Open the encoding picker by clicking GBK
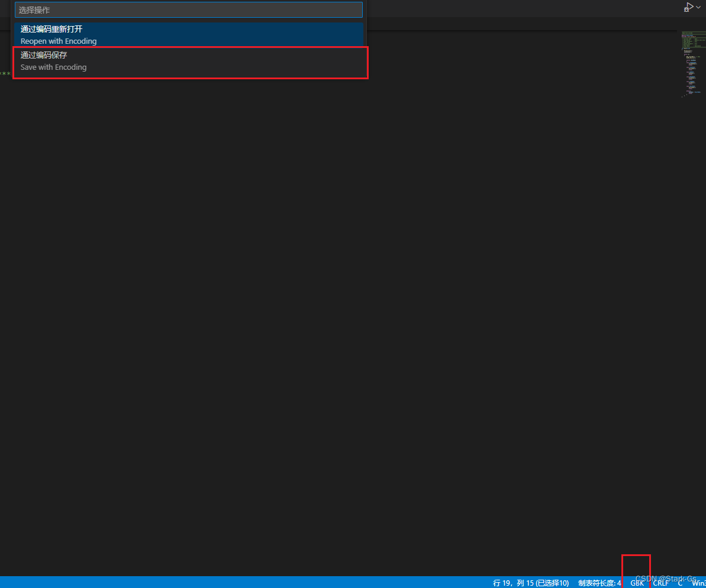Screen dimensions: 706x588 636,583
